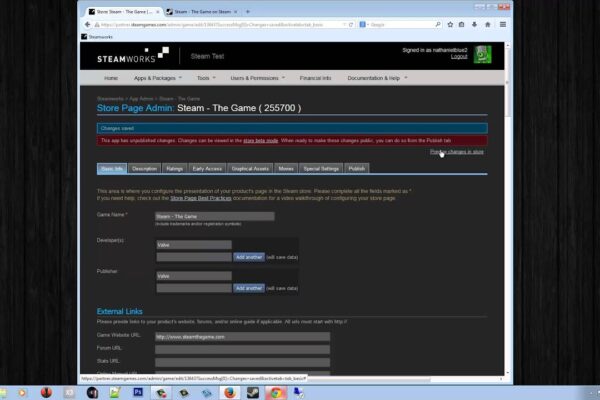Click Add another button under Developer

(x=248, y=257)
